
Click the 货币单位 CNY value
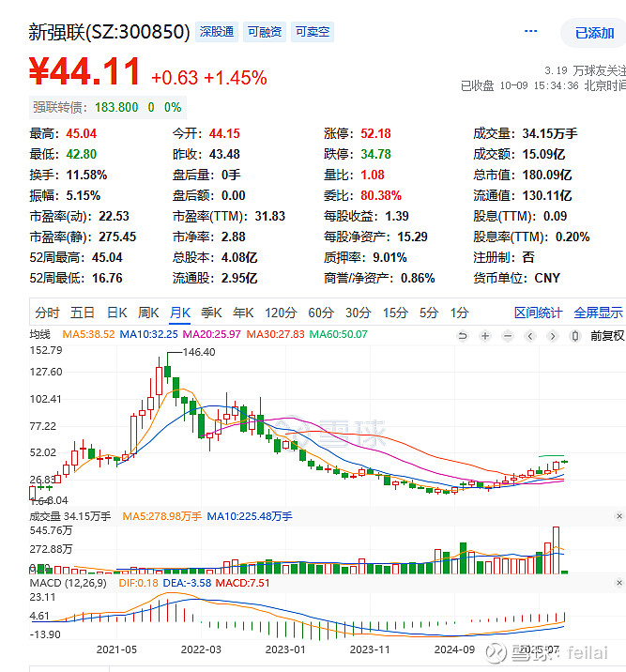coord(547,278)
